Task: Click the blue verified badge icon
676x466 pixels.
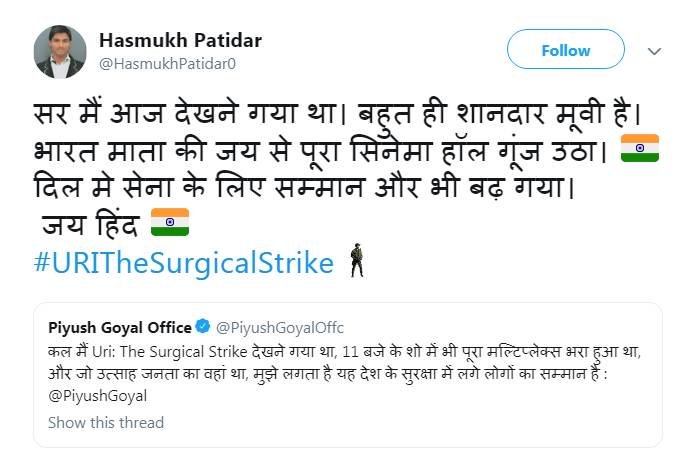Action: 201,325
